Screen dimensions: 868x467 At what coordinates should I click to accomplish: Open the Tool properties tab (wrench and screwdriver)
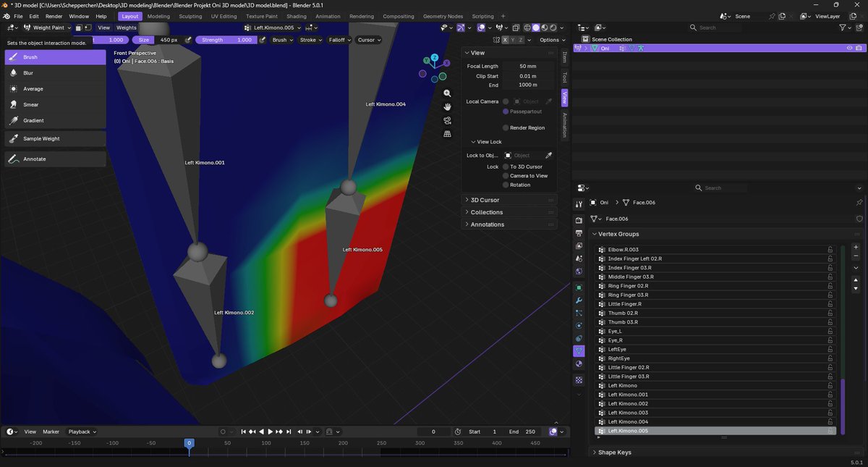(579, 204)
